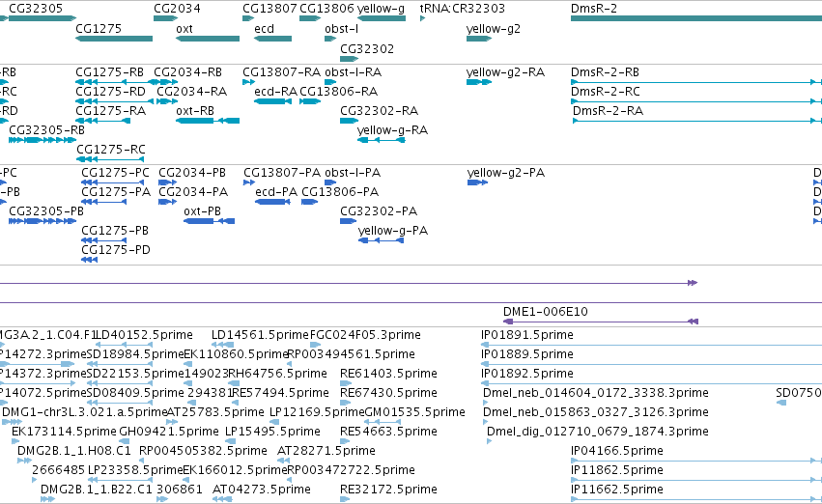Select the oxt-PB protein feature

tap(210, 221)
